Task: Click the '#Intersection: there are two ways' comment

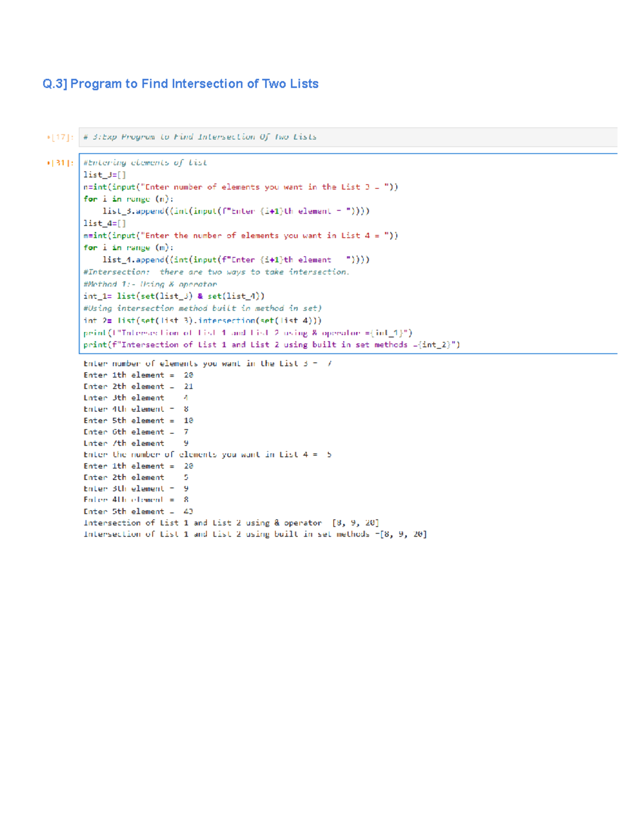Action: tap(216, 272)
